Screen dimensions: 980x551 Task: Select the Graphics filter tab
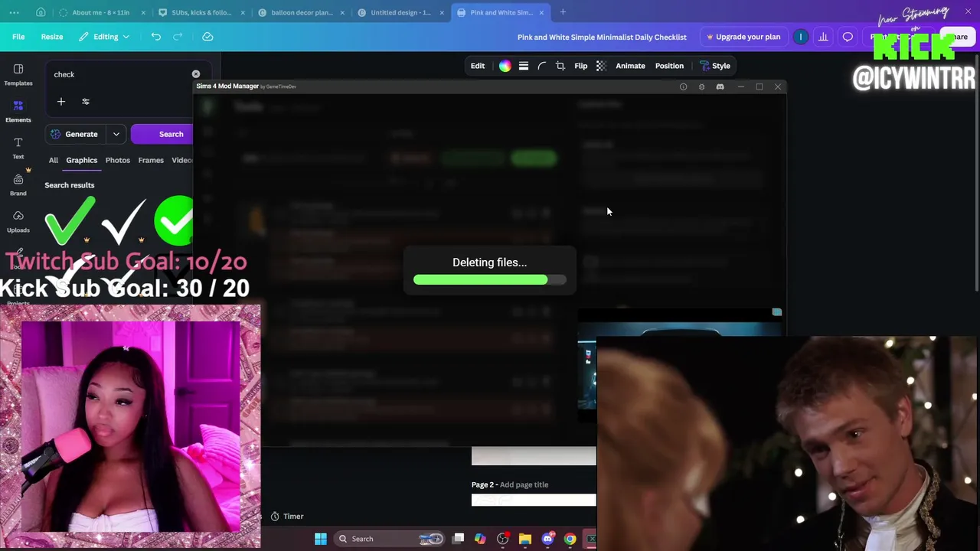point(82,160)
